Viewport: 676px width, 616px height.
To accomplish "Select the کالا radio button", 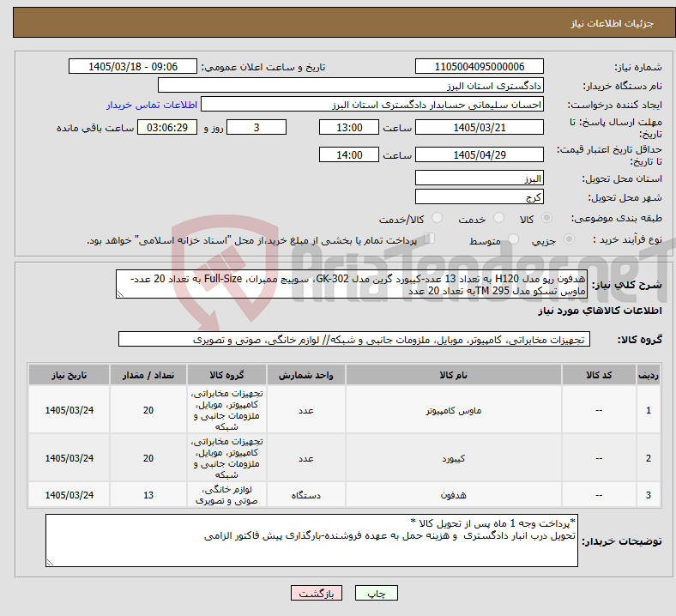I will (x=546, y=218).
